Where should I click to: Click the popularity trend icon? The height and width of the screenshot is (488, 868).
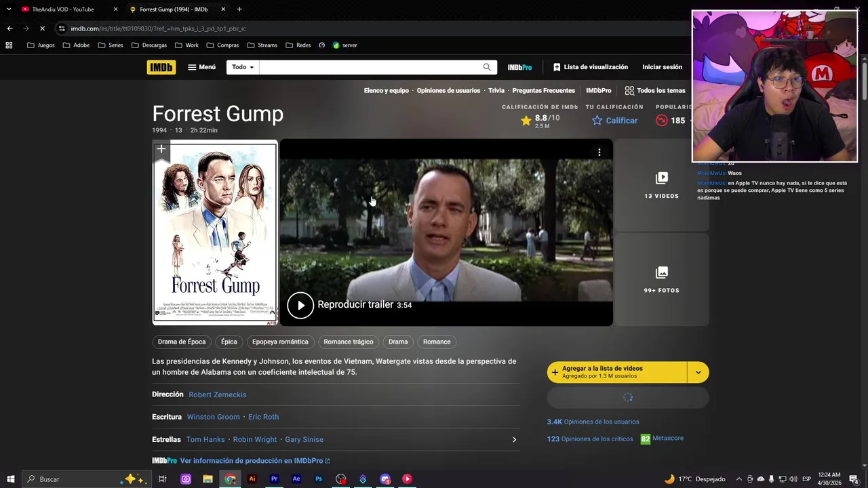(x=662, y=121)
